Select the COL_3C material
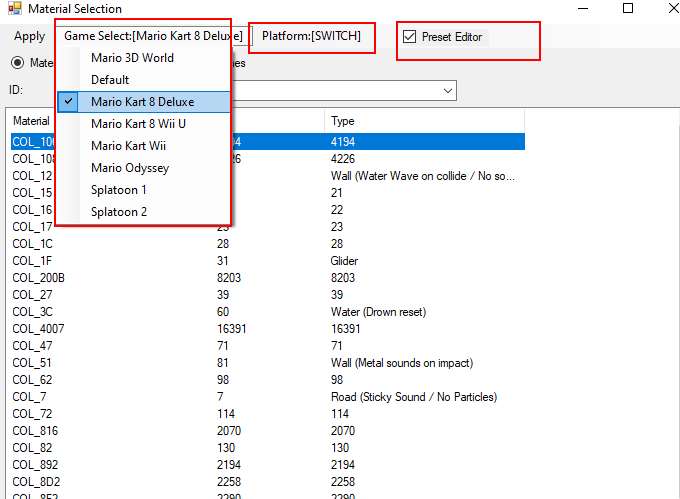The width and height of the screenshot is (680, 499). 268,312
